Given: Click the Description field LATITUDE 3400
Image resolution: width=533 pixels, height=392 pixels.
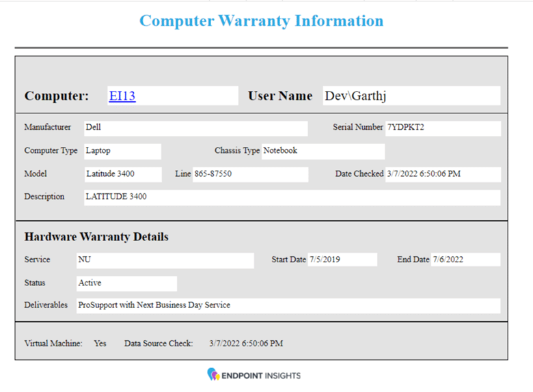Looking at the screenshot, I should (x=292, y=197).
